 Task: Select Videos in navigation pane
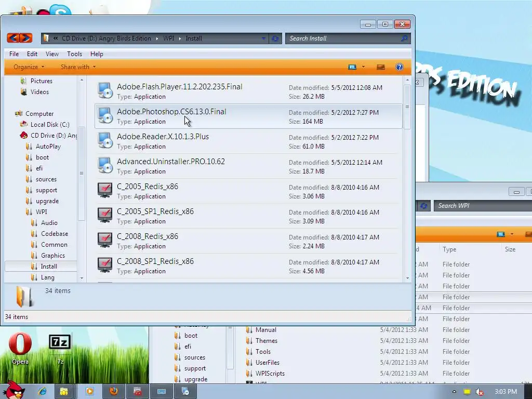[x=39, y=91]
